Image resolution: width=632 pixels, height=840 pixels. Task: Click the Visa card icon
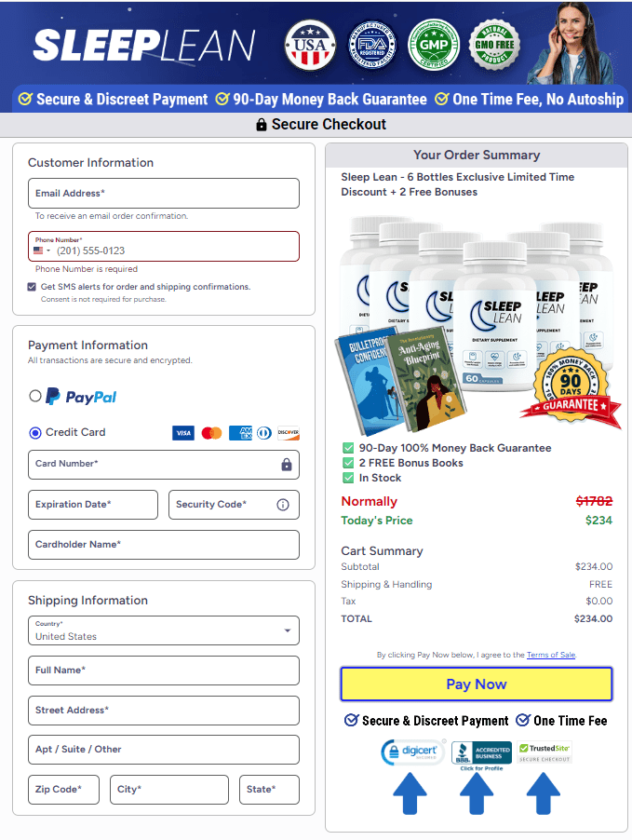[183, 433]
